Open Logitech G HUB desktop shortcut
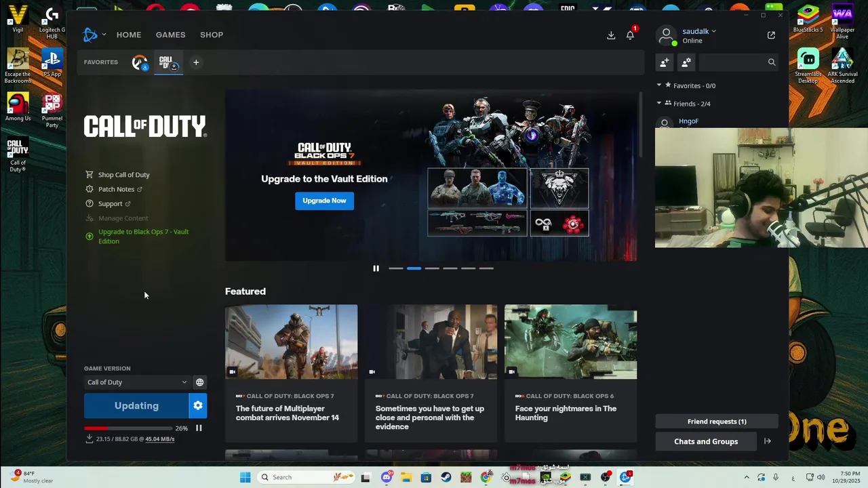 tap(52, 23)
